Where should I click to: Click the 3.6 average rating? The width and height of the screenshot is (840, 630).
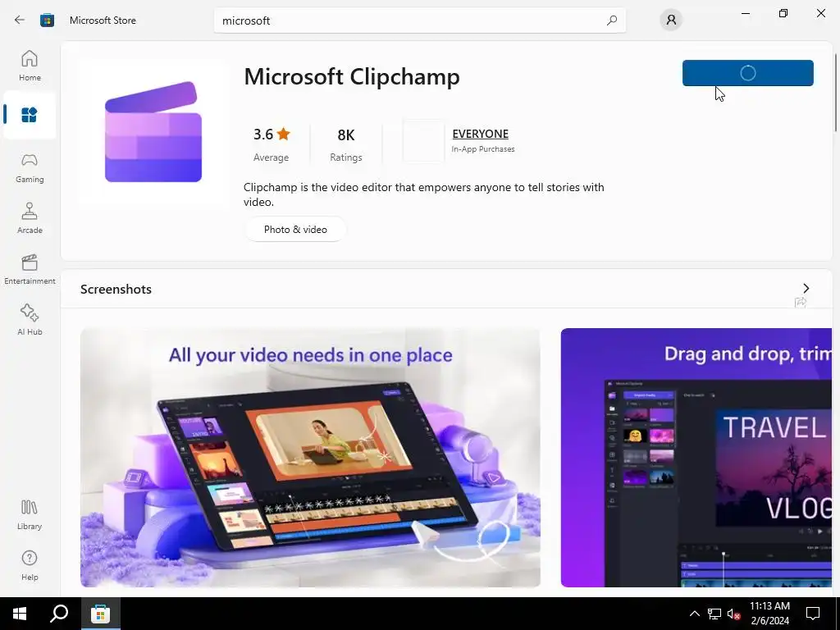click(271, 144)
